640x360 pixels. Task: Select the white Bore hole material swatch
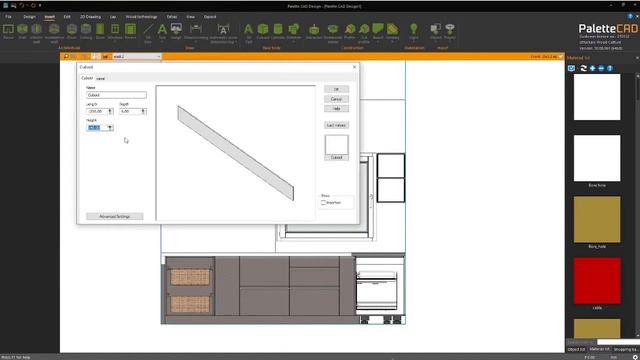[x=597, y=158]
